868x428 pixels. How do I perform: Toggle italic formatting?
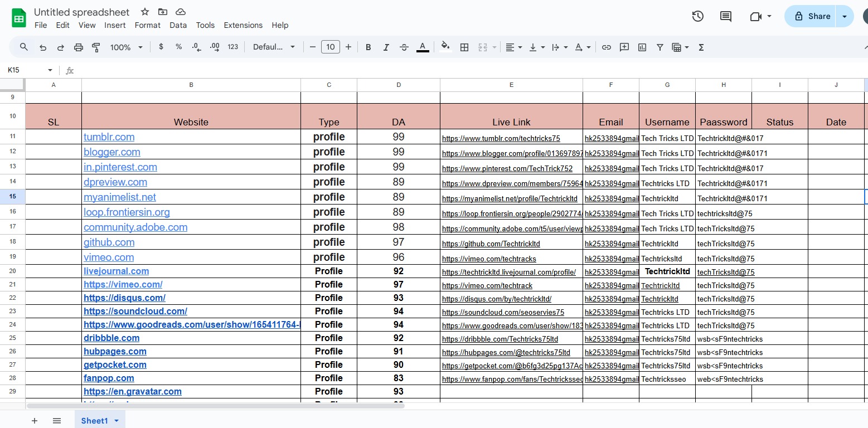pyautogui.click(x=386, y=47)
